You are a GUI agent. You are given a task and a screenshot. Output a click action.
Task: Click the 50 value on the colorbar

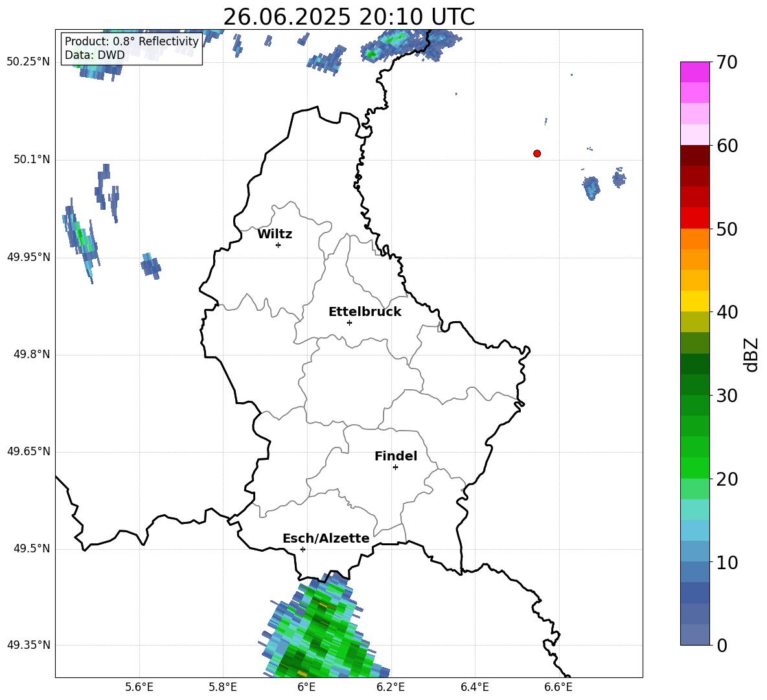pos(727,229)
